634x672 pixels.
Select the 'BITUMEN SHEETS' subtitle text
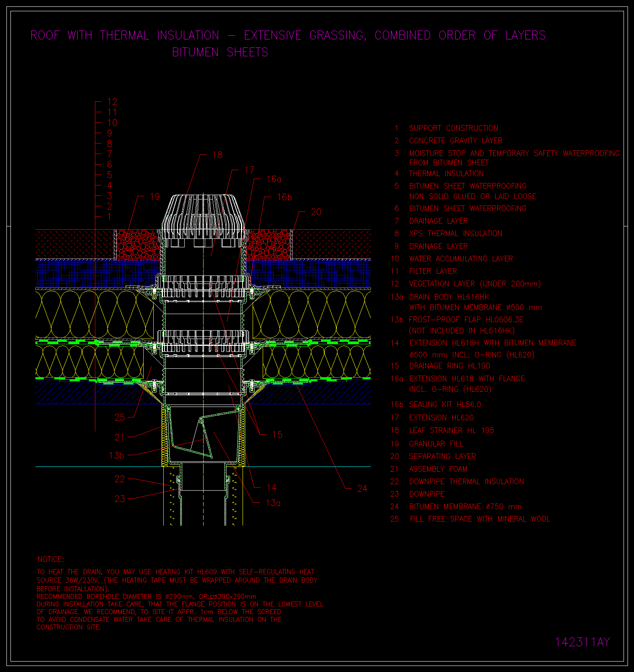click(x=220, y=52)
